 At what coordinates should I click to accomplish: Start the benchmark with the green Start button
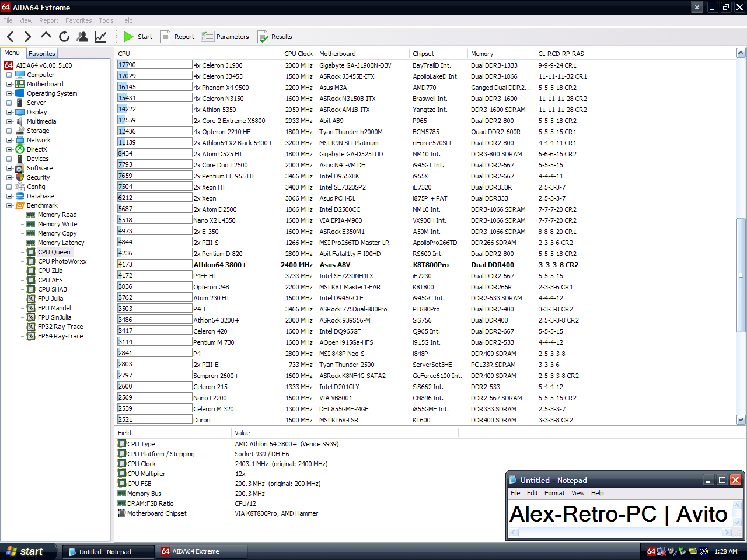[x=138, y=37]
